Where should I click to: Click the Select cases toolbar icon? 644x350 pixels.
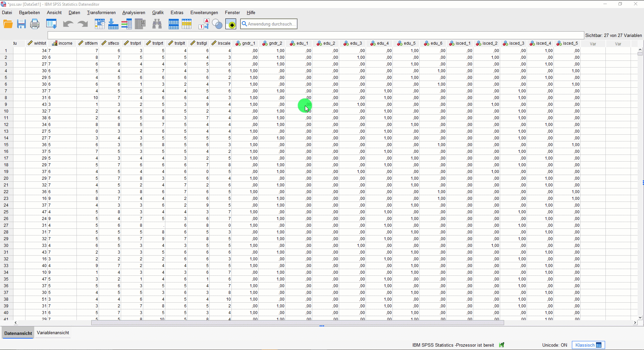pos(187,24)
